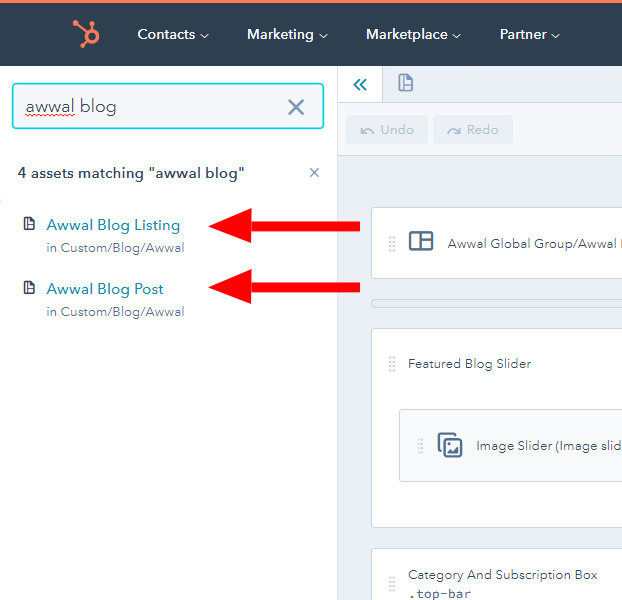Click the '.top-bar' class label
The height and width of the screenshot is (600, 622).
click(440, 594)
